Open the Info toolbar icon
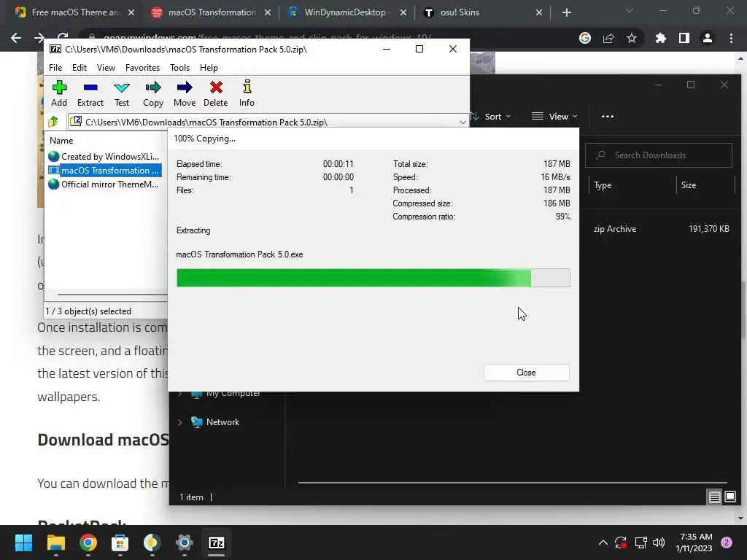747x560 pixels. 247,93
